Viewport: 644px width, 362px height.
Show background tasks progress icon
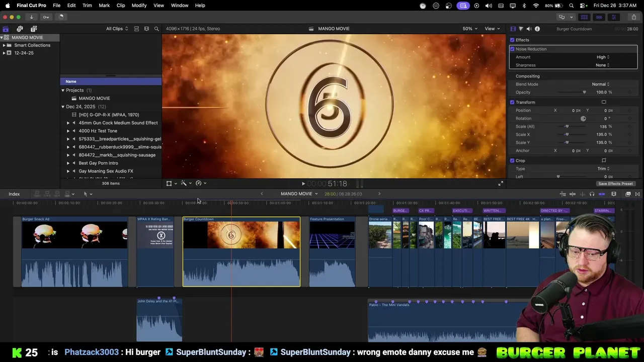tap(60, 17)
